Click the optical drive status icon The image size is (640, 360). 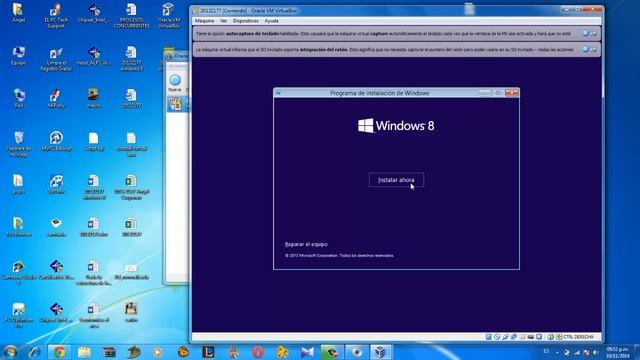(x=497, y=337)
